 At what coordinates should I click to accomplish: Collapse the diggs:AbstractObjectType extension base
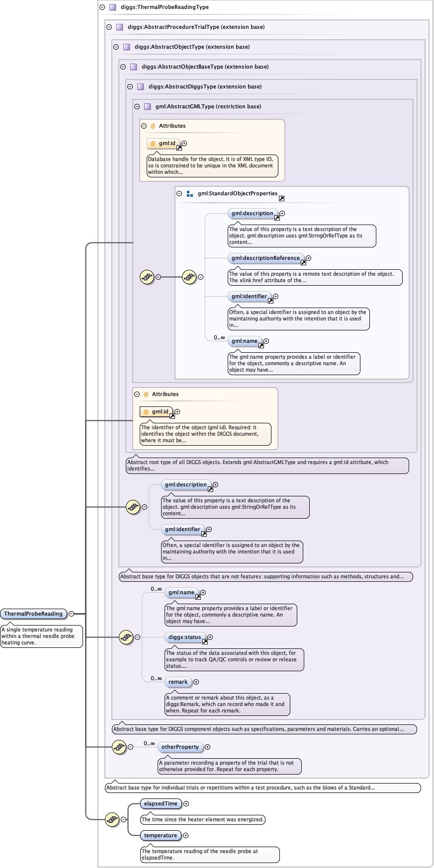(x=116, y=47)
